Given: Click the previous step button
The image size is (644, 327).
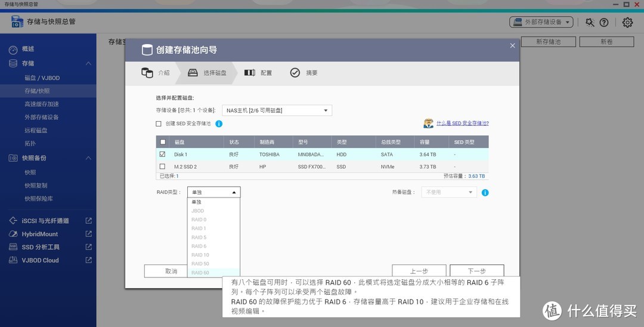Looking at the screenshot, I should (x=419, y=271).
